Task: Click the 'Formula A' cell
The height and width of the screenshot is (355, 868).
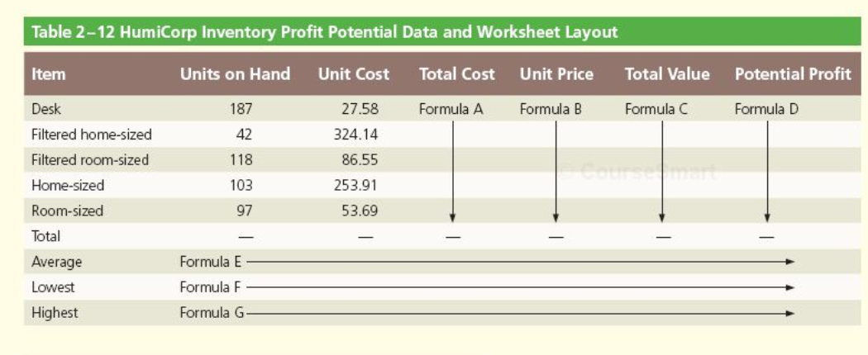Action: click(x=451, y=109)
